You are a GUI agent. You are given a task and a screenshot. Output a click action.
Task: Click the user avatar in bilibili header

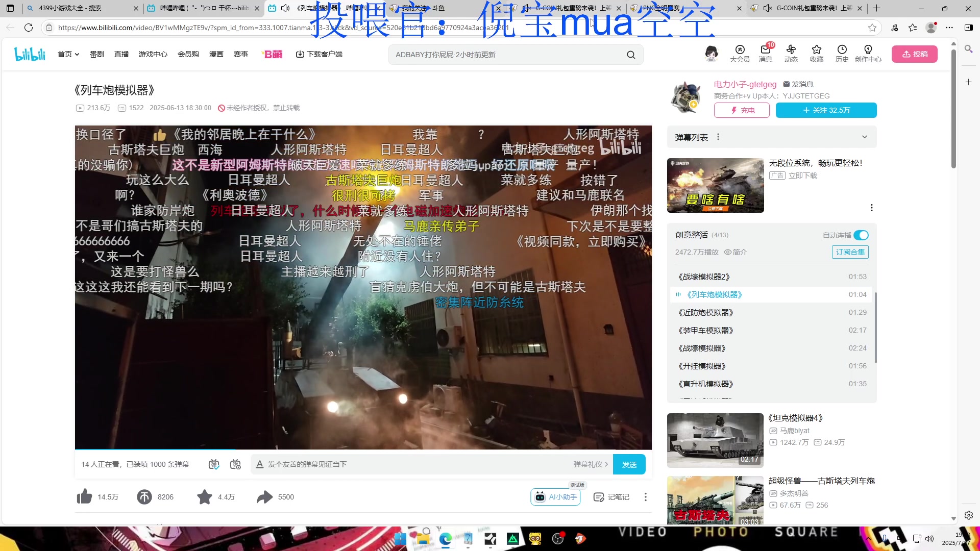point(711,54)
